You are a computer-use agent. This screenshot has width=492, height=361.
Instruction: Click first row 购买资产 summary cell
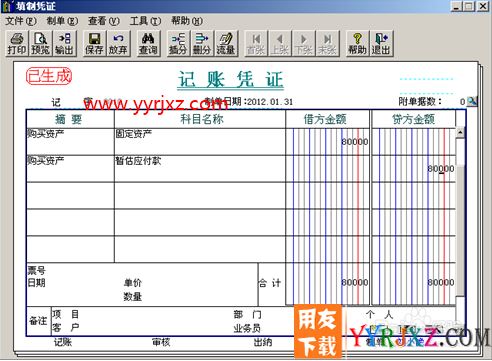pyautogui.click(x=70, y=142)
